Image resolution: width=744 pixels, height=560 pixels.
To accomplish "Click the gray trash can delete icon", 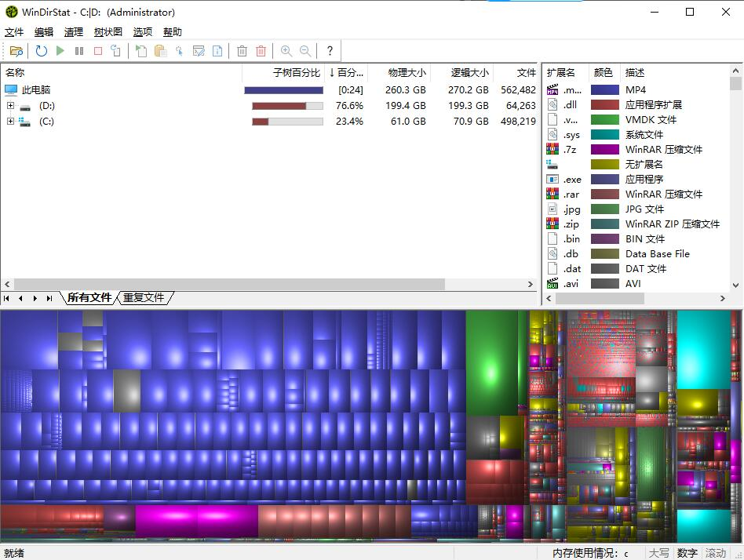I will 242,51.
